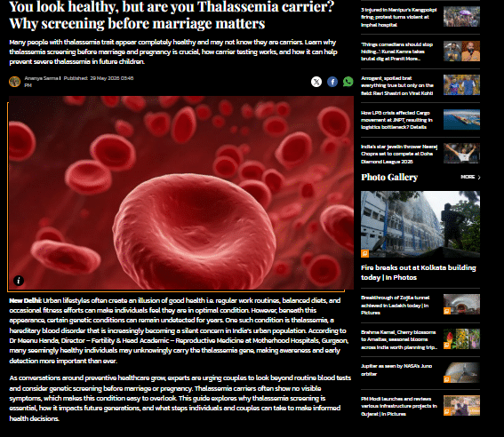
Task: Click paragraph starting 'As conversations around preventive healthcare'
Action: [180, 398]
